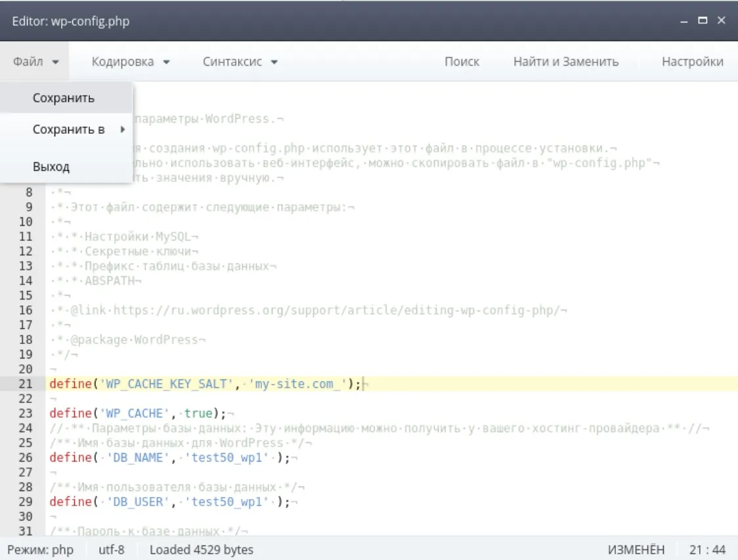Click the utf-8 encoding status entry
Screen dimensions: 738x560
(x=112, y=549)
